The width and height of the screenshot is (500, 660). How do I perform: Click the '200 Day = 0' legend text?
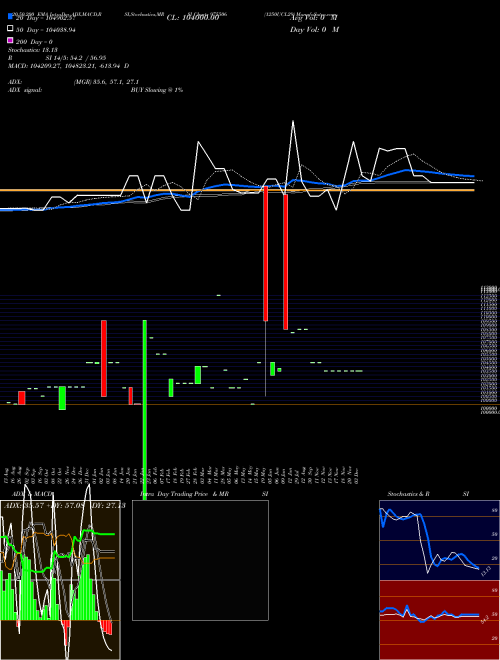(34, 42)
